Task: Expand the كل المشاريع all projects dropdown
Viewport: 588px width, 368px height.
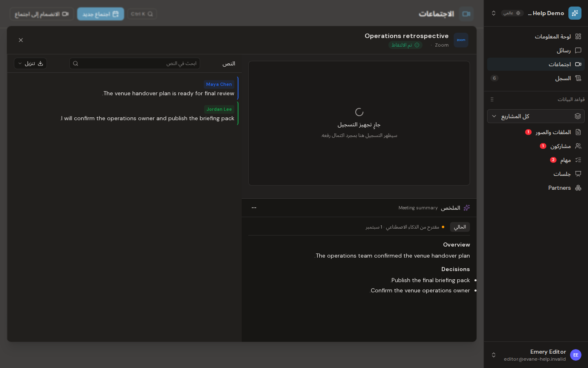Action: pos(536,116)
